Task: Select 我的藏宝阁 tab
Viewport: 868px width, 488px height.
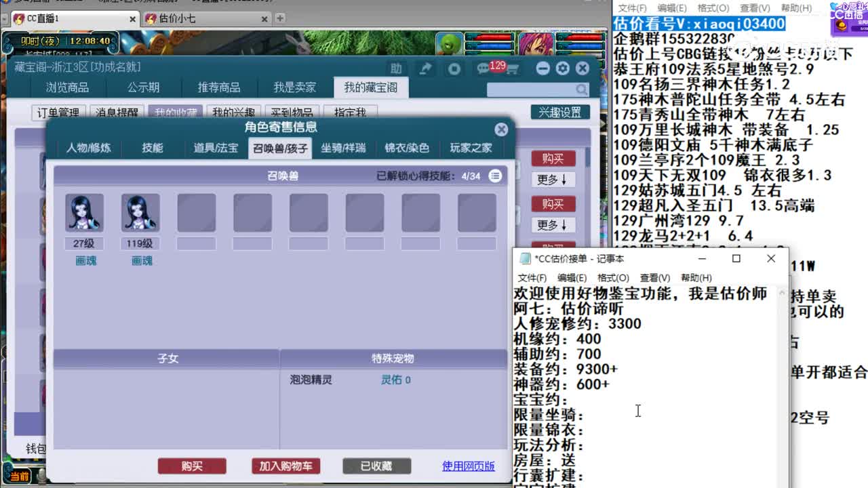Action: click(x=371, y=87)
